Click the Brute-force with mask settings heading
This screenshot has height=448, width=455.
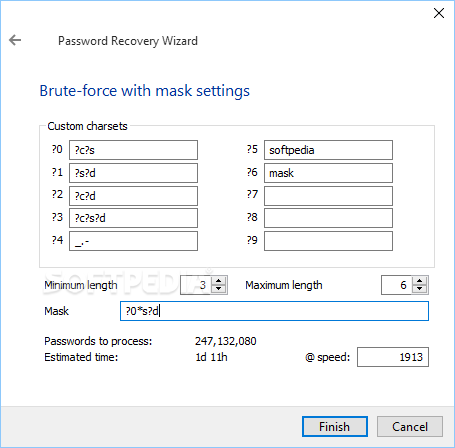(144, 91)
